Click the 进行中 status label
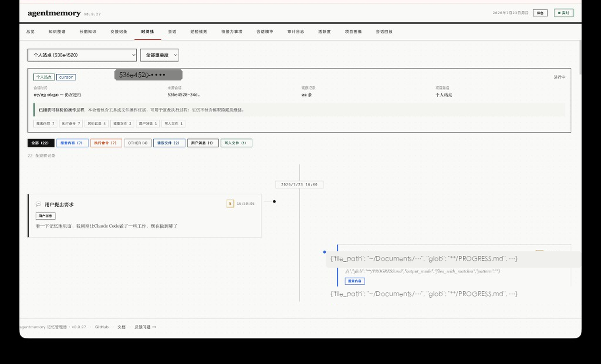Image resolution: width=601 pixels, height=364 pixels. pyautogui.click(x=559, y=77)
